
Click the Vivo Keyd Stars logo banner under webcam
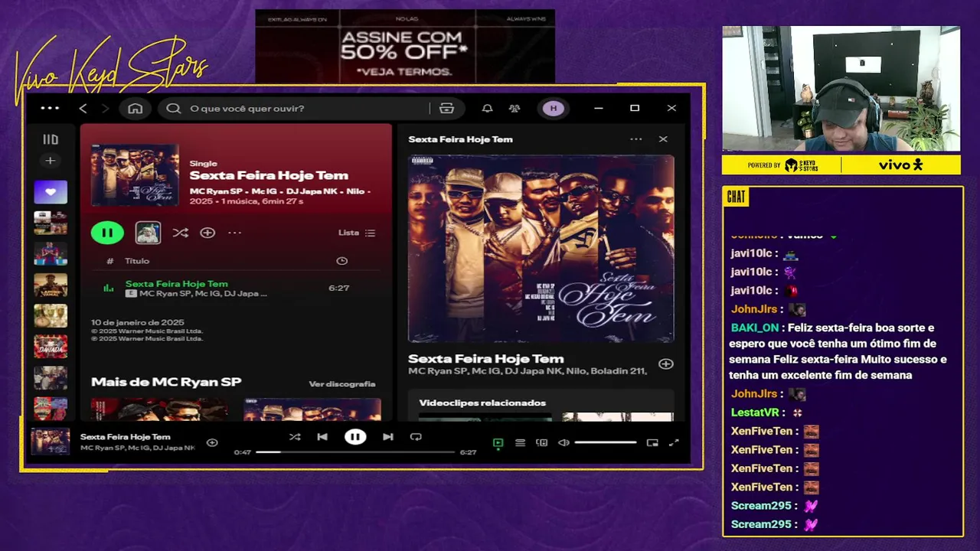point(841,165)
